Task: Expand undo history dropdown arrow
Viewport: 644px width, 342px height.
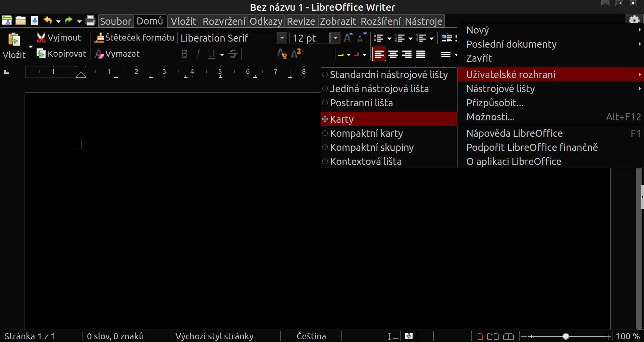Action: (x=58, y=21)
